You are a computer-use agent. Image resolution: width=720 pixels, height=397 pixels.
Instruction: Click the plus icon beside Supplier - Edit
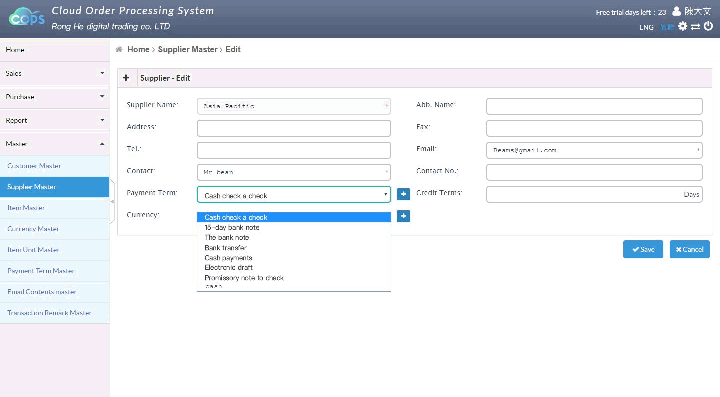click(x=126, y=78)
